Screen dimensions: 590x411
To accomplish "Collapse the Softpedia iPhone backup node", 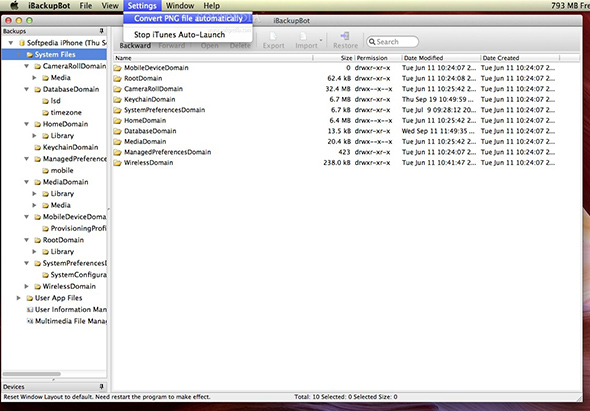I will click(x=11, y=43).
